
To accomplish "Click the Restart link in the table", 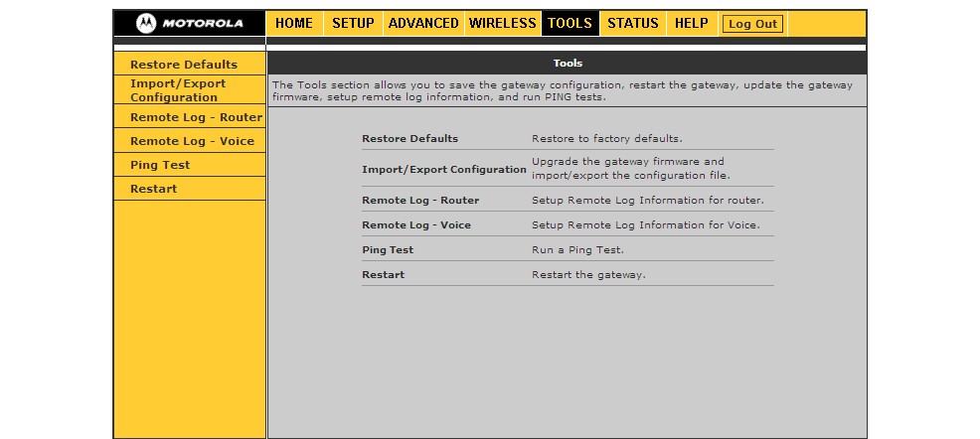I will [383, 275].
